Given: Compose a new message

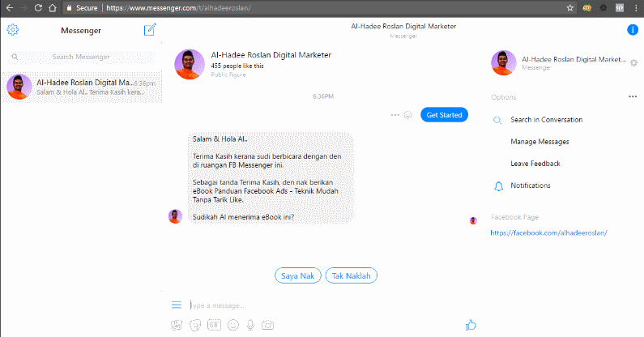Looking at the screenshot, I should pos(150,30).
